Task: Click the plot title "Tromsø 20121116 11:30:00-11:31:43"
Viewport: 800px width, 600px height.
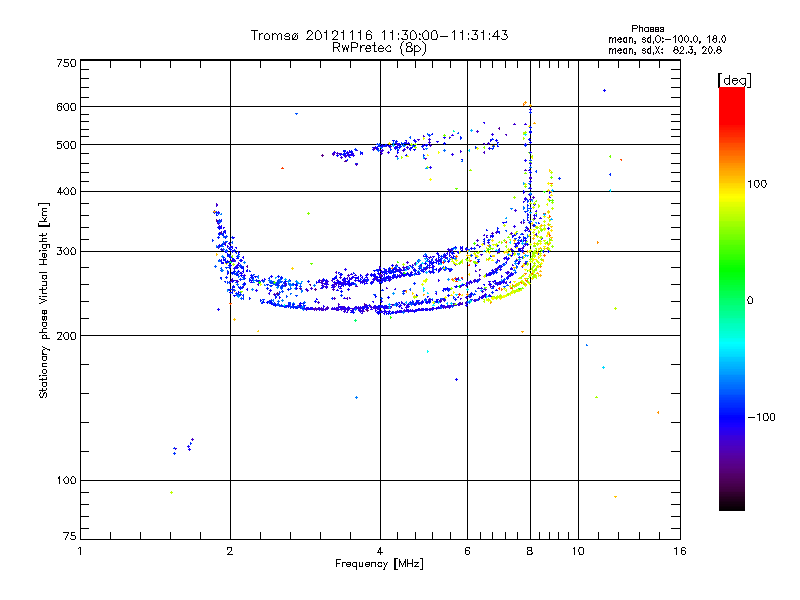Action: click(x=379, y=35)
